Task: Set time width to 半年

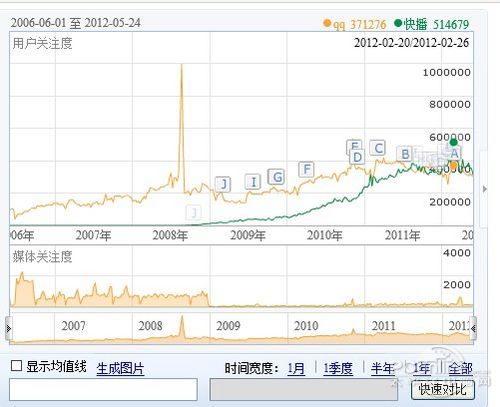Action: 383,368
